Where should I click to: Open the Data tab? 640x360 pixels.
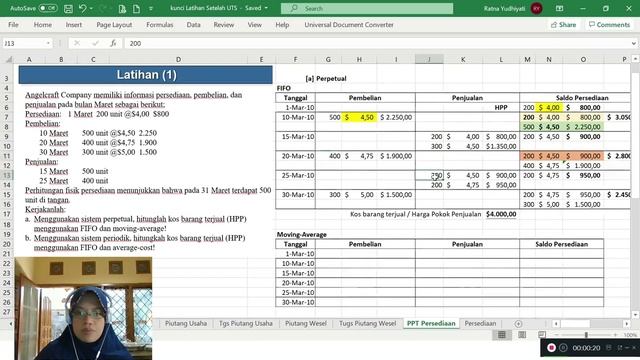pyautogui.click(x=193, y=25)
